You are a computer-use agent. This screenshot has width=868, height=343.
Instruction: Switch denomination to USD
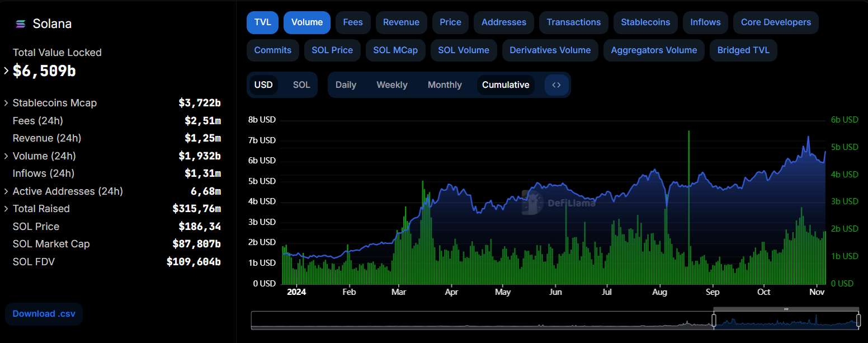pyautogui.click(x=263, y=85)
